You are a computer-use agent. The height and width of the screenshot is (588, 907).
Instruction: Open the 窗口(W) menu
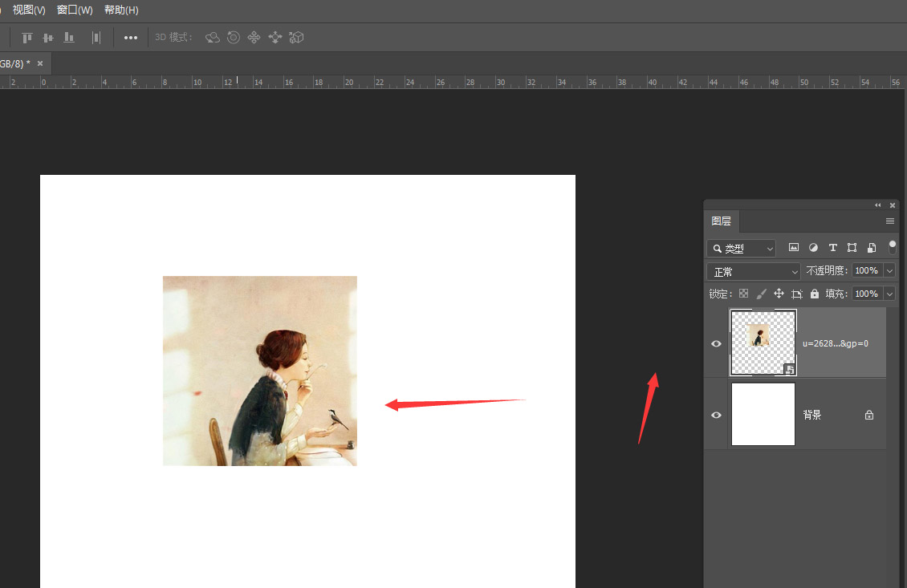coord(74,10)
